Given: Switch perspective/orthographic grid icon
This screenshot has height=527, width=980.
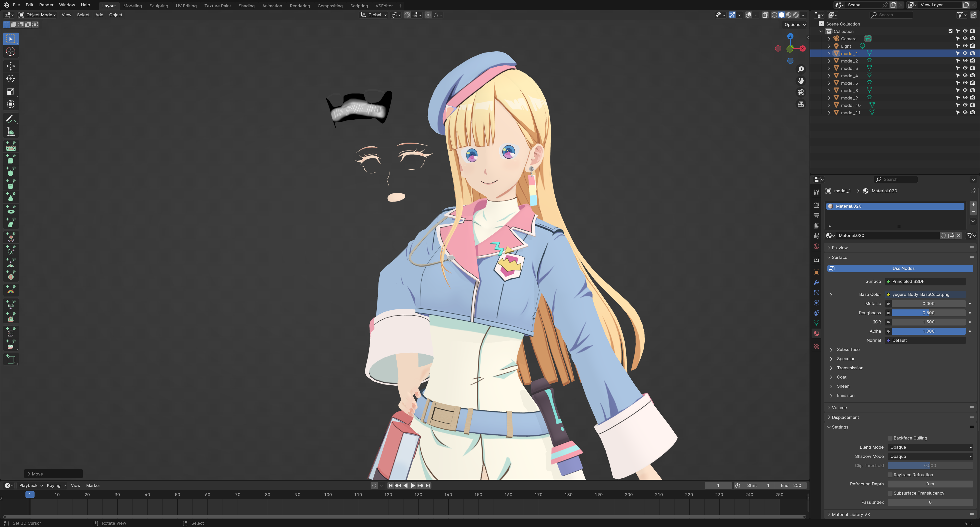Looking at the screenshot, I should pyautogui.click(x=801, y=104).
